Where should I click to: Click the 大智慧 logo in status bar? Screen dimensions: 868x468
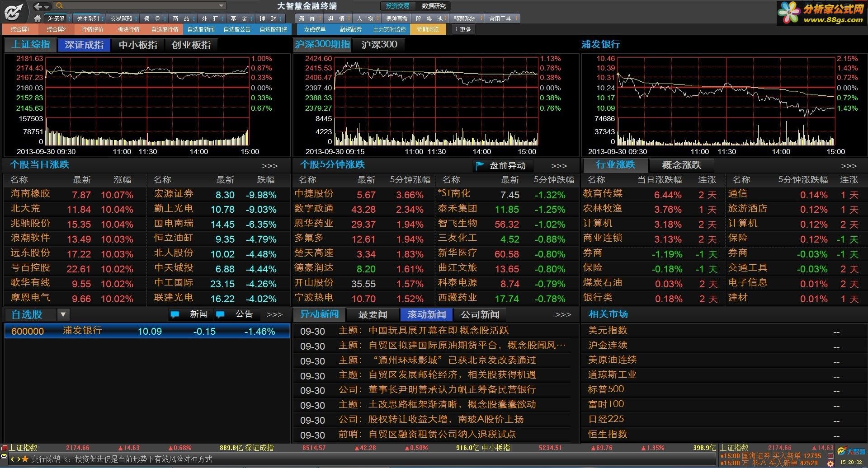[850, 451]
